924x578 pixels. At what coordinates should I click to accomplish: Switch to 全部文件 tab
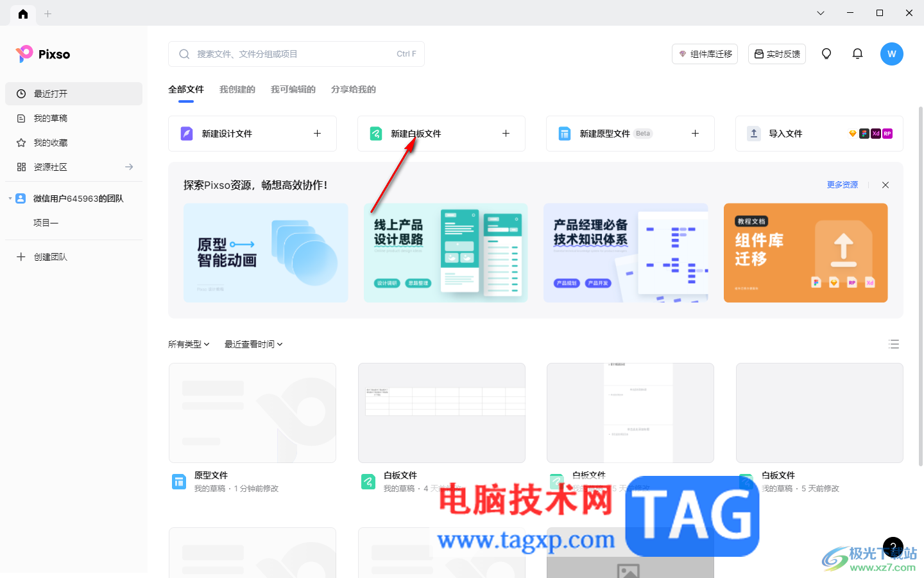pyautogui.click(x=186, y=90)
